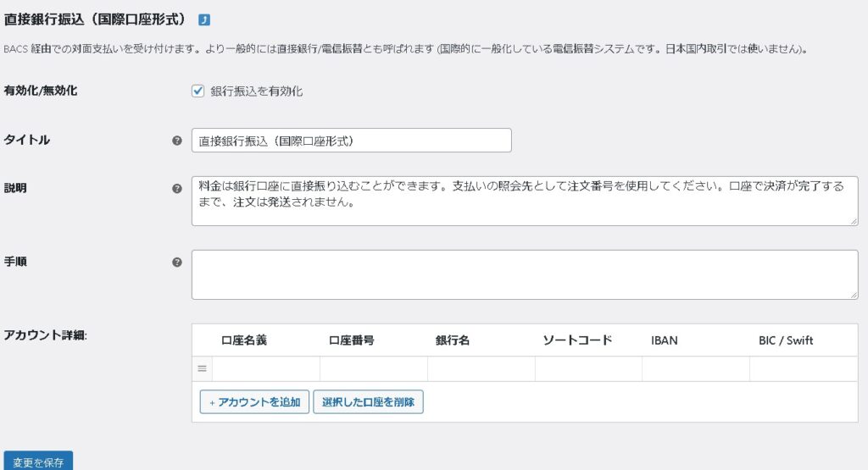The height and width of the screenshot is (470, 868).
Task: Click into the 説明 textarea
Action: tap(524, 201)
